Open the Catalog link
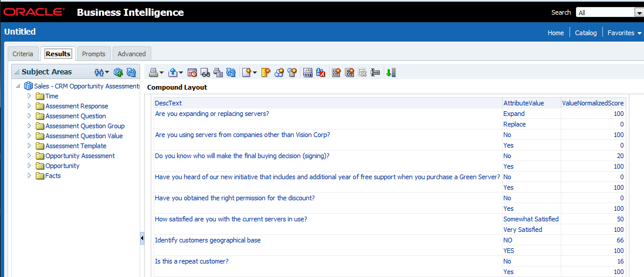This screenshot has width=644, height=277. pos(585,33)
